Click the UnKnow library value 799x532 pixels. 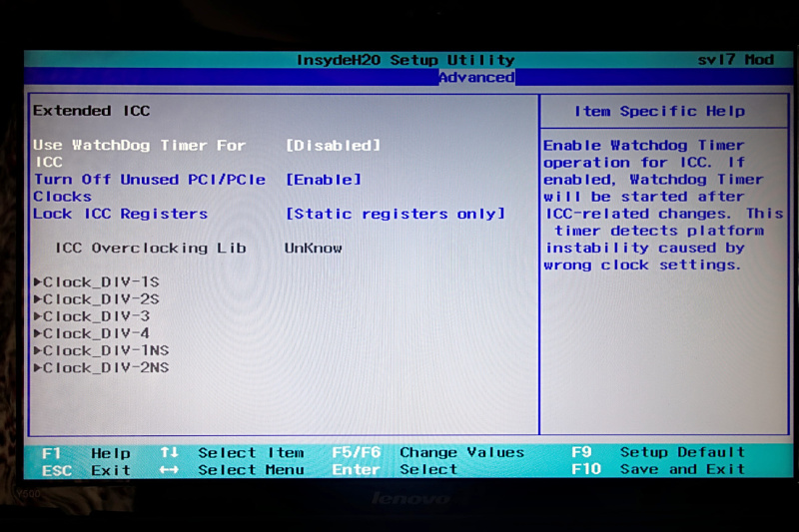313,248
